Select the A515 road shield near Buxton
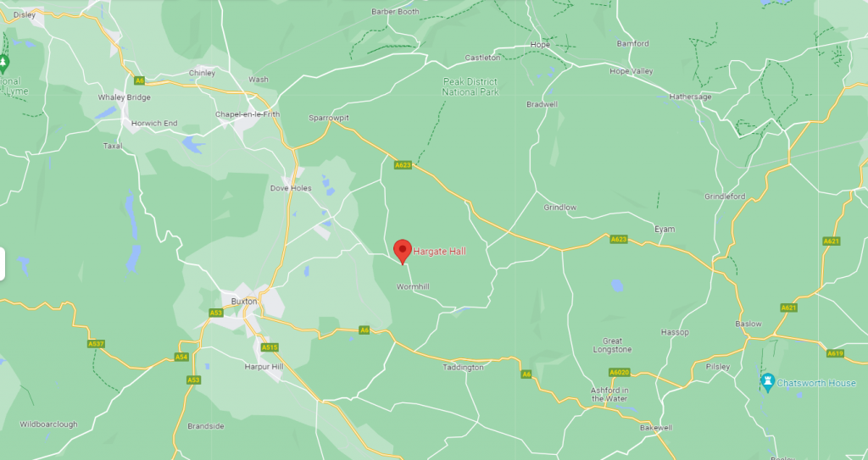This screenshot has height=460, width=868. 269,347
